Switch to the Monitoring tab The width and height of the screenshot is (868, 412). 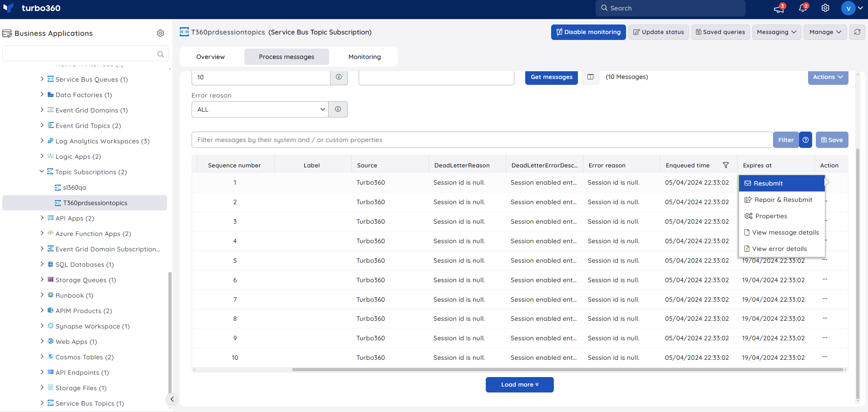click(365, 57)
